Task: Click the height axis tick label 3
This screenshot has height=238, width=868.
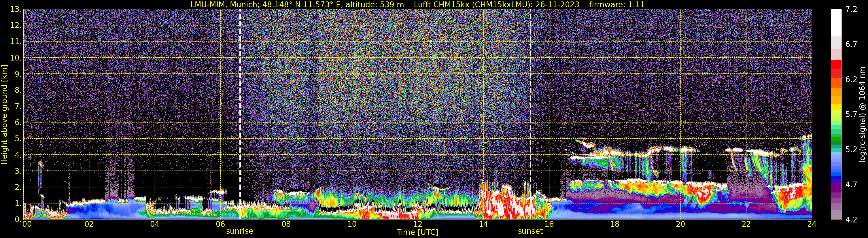Action: point(18,171)
